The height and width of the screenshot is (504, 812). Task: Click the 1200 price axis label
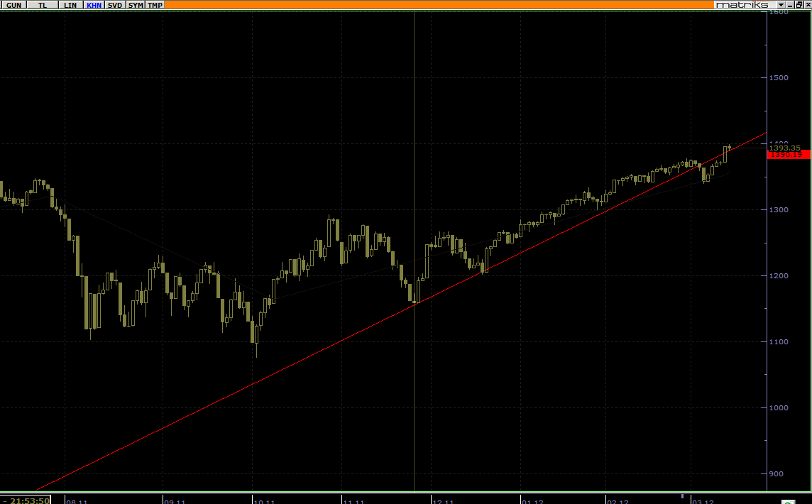(x=779, y=275)
